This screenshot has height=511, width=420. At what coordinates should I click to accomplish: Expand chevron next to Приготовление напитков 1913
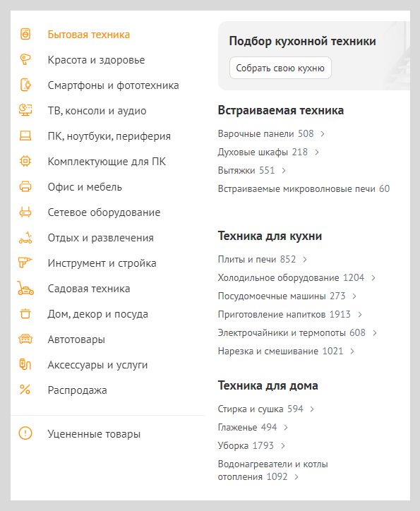[x=360, y=315]
